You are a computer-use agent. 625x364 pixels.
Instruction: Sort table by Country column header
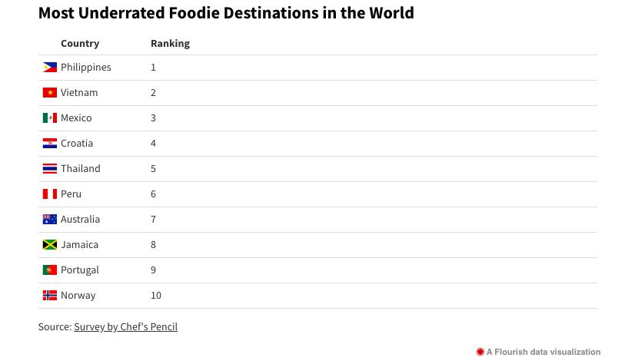point(80,44)
